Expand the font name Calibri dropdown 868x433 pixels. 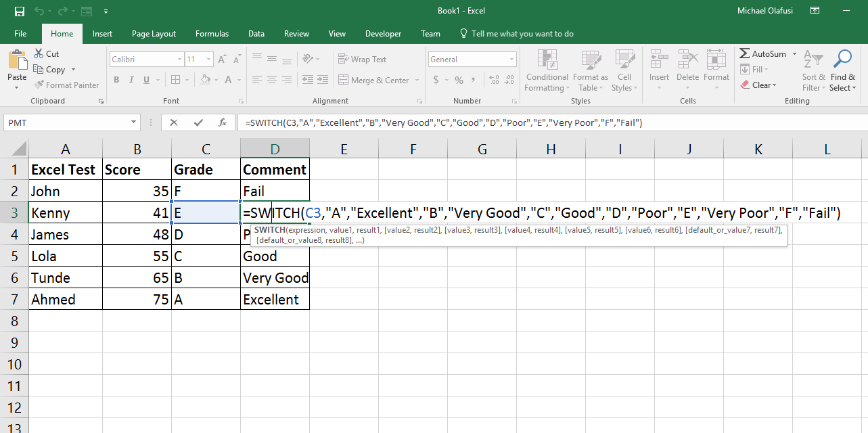(179, 60)
